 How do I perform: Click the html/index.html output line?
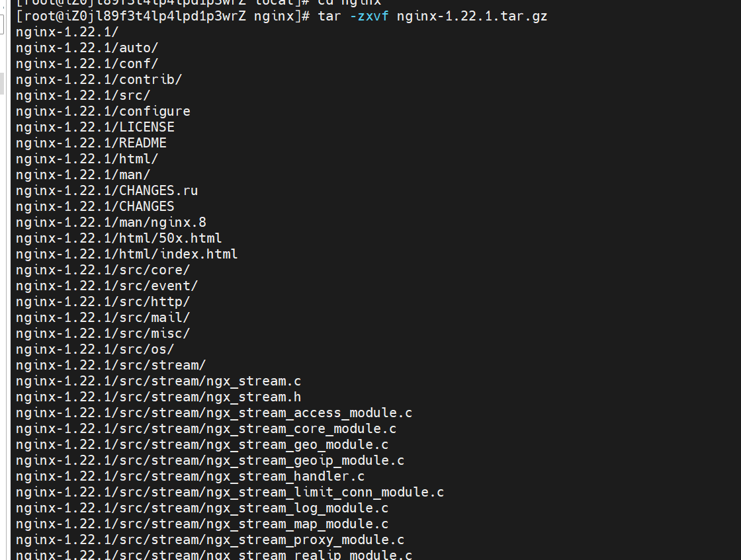[127, 254]
